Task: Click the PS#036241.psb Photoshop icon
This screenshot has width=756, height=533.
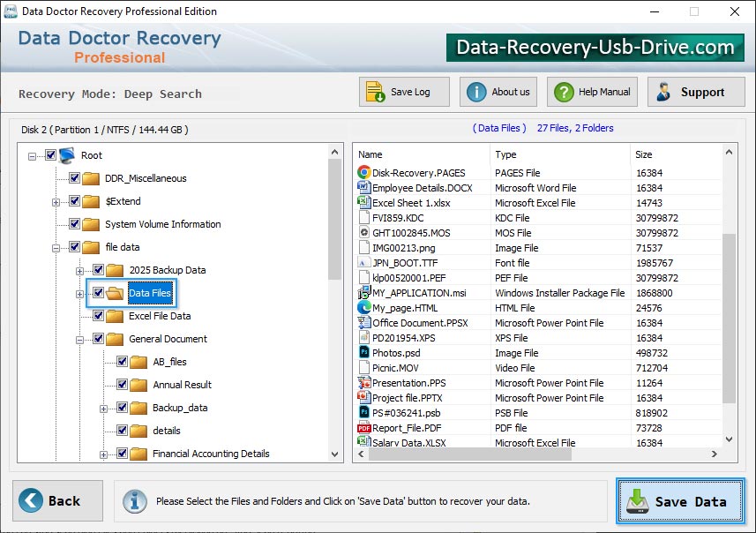Action: [x=364, y=412]
